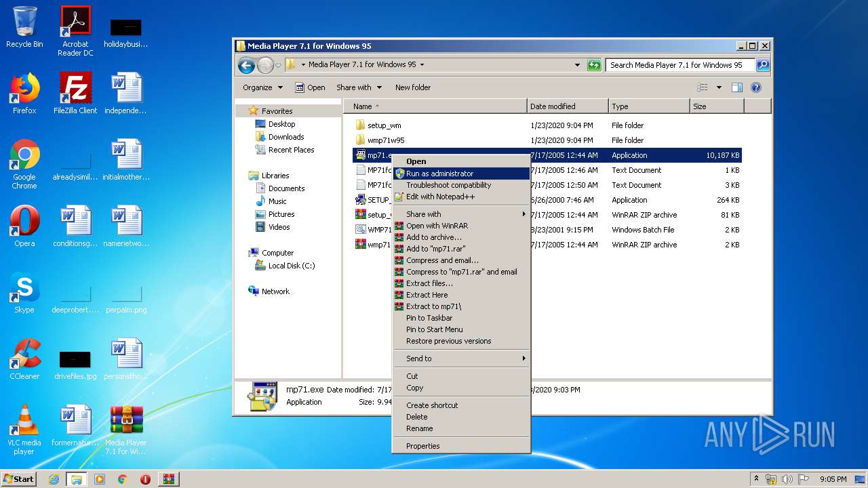Select Create shortcut
The image size is (868, 488).
coord(461,405)
